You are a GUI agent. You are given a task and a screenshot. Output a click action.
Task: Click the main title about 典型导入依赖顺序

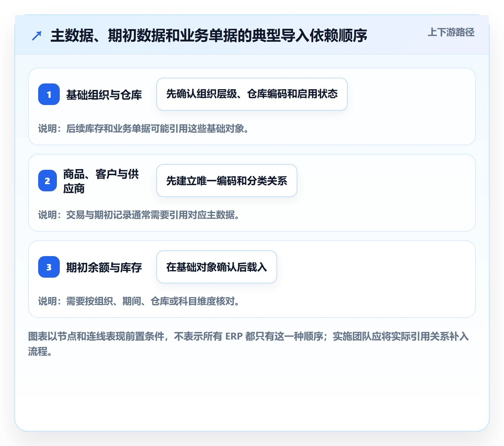click(x=209, y=36)
